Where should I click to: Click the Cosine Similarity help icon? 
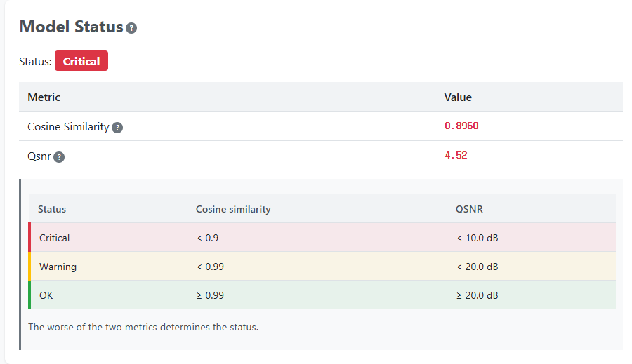117,128
